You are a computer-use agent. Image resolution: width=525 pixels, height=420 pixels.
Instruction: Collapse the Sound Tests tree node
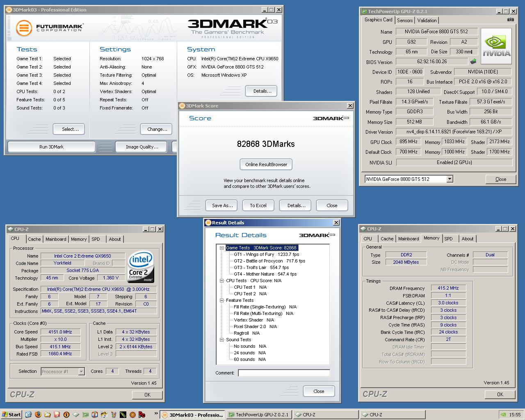point(222,340)
